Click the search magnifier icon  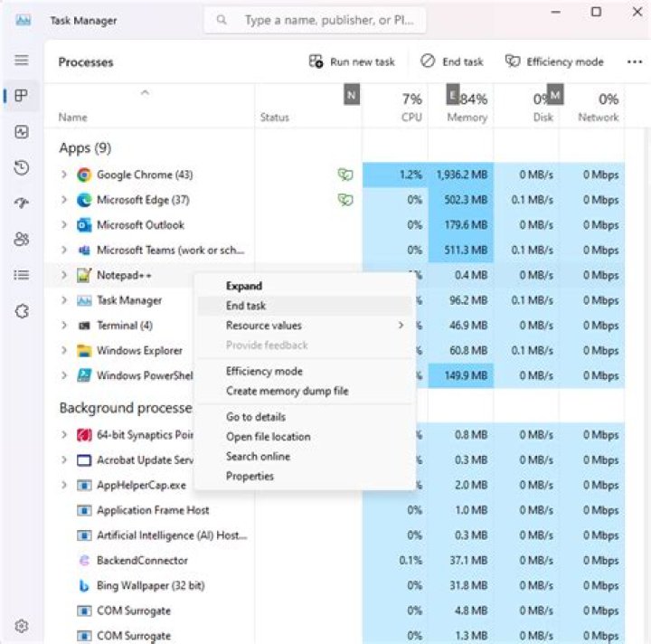click(x=222, y=20)
